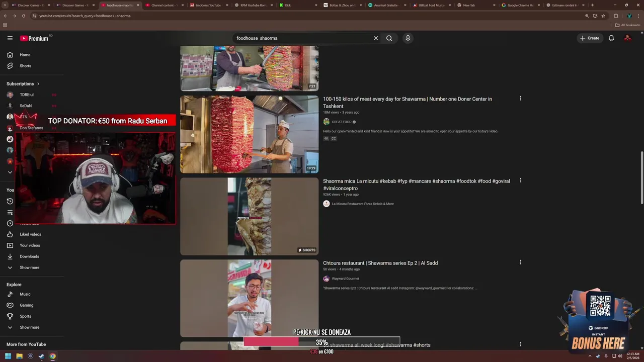Click the magnifier search button
The height and width of the screenshot is (362, 644).
click(389, 38)
